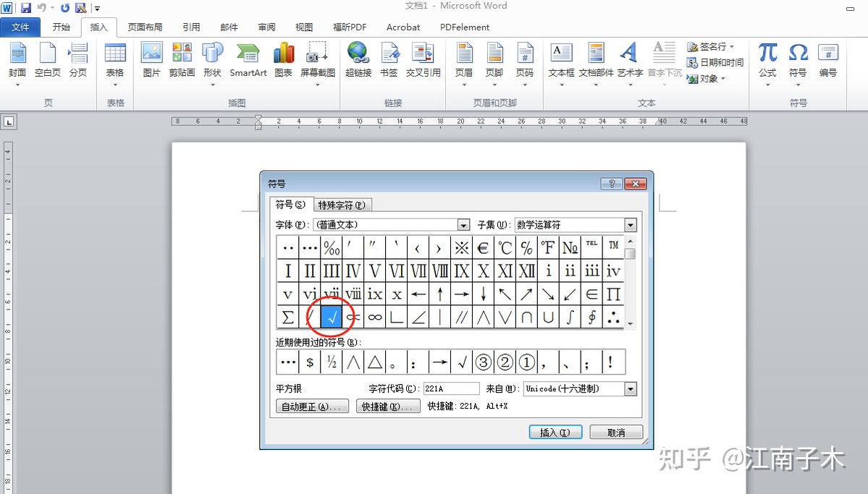The height and width of the screenshot is (494, 868).
Task: Insert a blank page (空白页)
Action: tap(48, 61)
